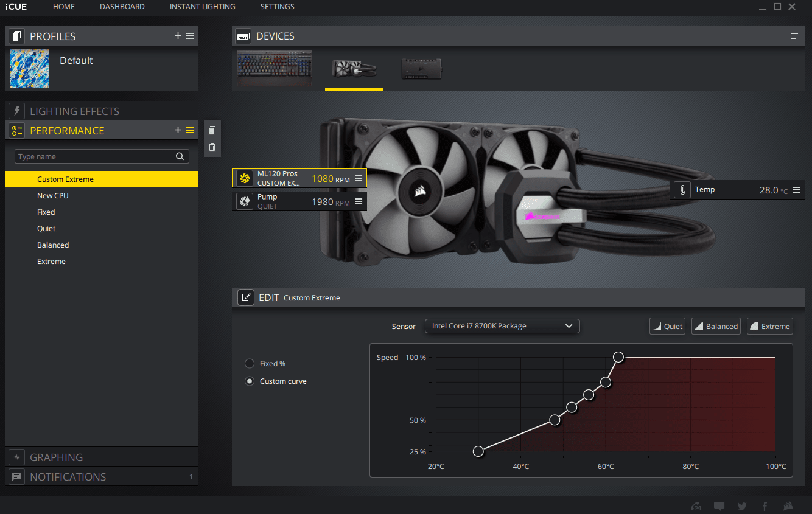Open the ML120 Pros hamburger menu
The width and height of the screenshot is (812, 514).
[359, 178]
